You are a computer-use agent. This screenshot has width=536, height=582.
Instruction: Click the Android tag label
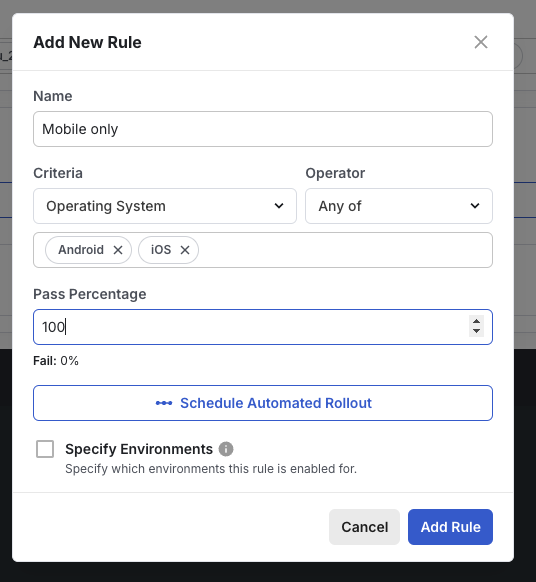81,250
